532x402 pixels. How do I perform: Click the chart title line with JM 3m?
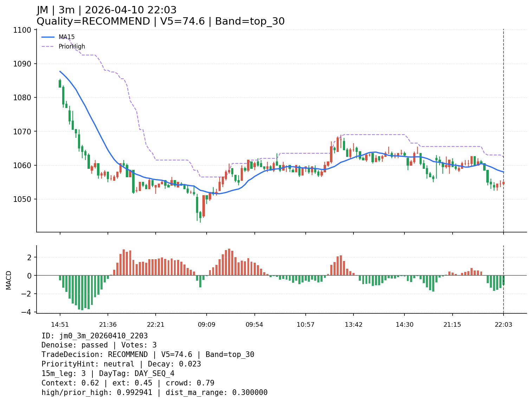coord(106,10)
